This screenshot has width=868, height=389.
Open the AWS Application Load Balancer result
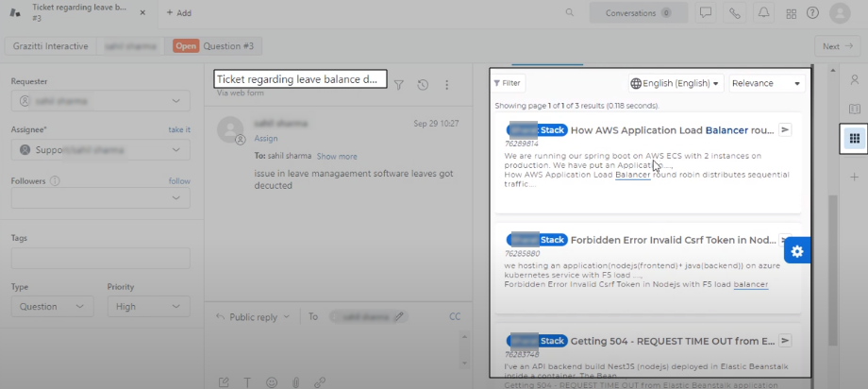(672, 130)
